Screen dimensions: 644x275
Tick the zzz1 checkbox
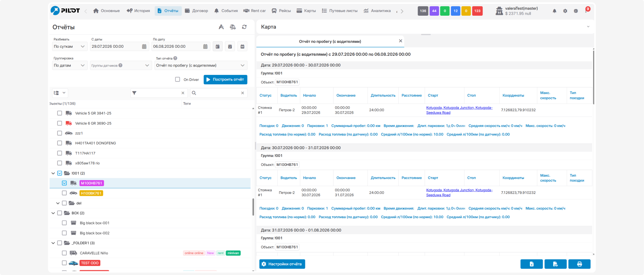coord(60,133)
